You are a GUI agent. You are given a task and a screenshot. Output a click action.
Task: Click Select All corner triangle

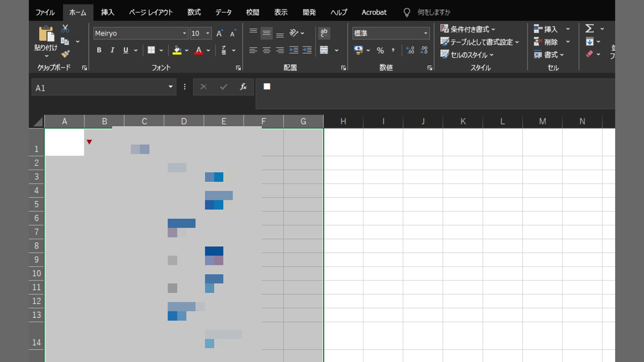38,121
